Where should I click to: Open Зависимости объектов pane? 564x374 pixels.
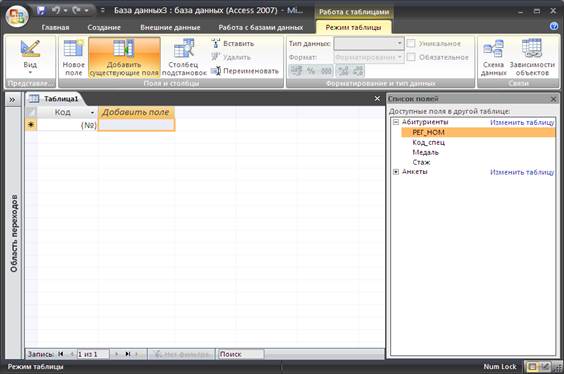[532, 58]
